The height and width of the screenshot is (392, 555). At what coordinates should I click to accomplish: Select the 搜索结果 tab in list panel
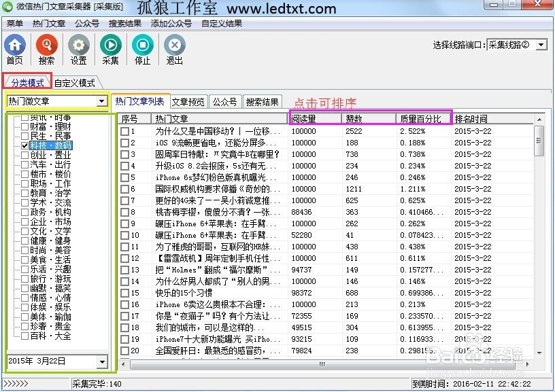pyautogui.click(x=263, y=102)
